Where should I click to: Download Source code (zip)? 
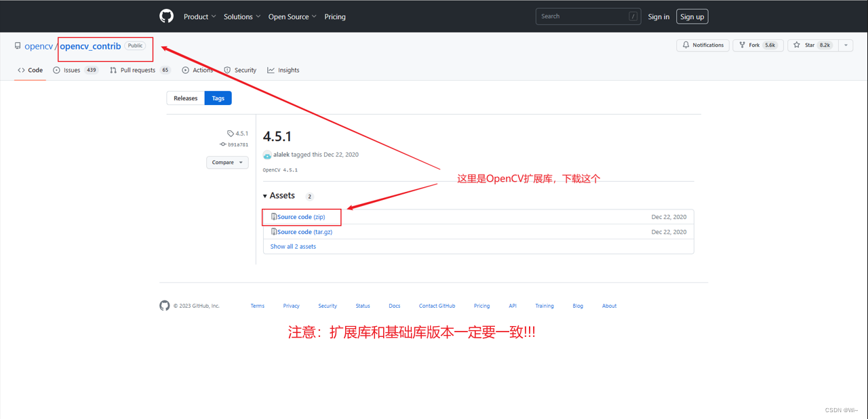[301, 217]
